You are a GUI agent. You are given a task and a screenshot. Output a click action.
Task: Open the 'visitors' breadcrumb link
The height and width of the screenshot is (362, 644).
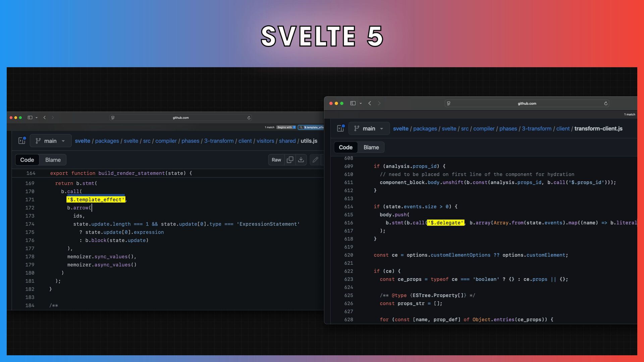[x=265, y=141]
